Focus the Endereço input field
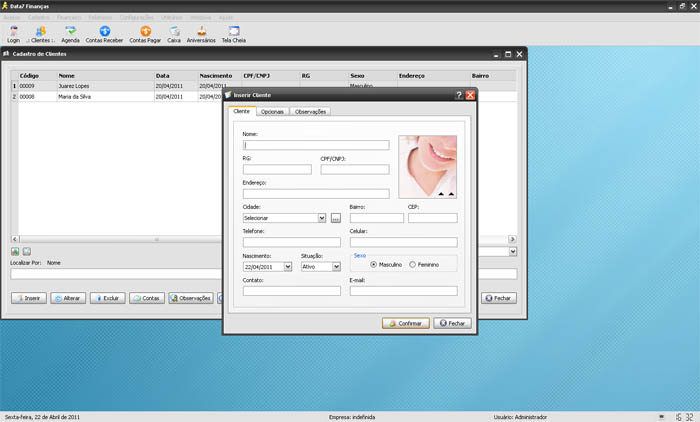Image resolution: width=700 pixels, height=422 pixels. [316, 194]
